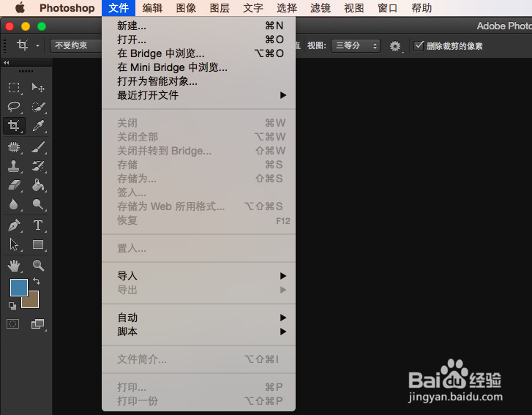Open the Photoshop application menu
The width and height of the screenshot is (532, 415).
[x=67, y=8]
